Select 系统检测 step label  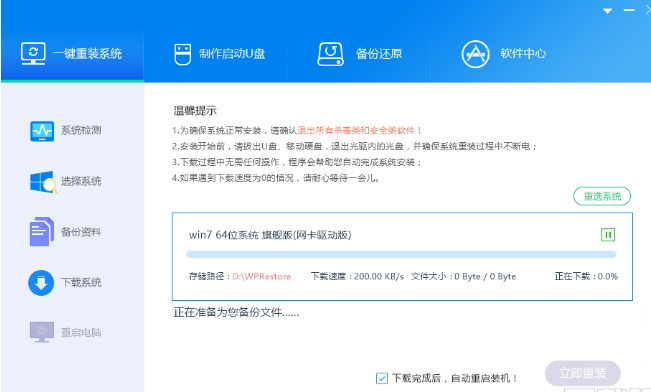pyautogui.click(x=81, y=130)
